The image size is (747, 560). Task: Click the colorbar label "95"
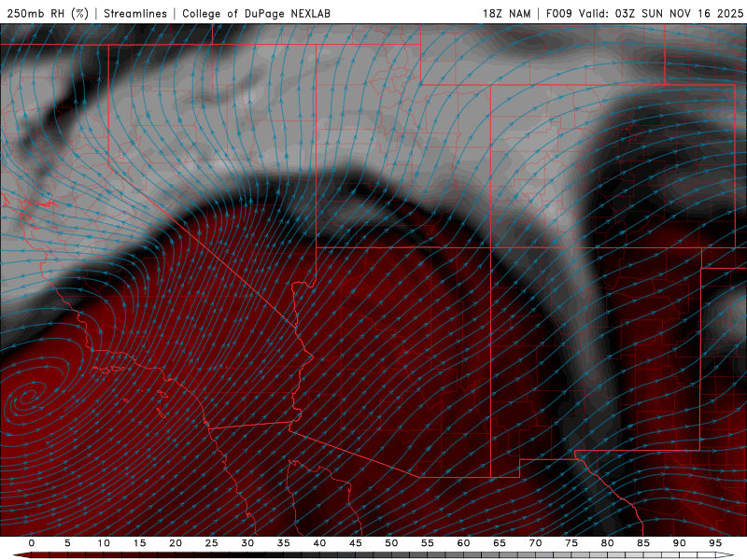click(715, 543)
